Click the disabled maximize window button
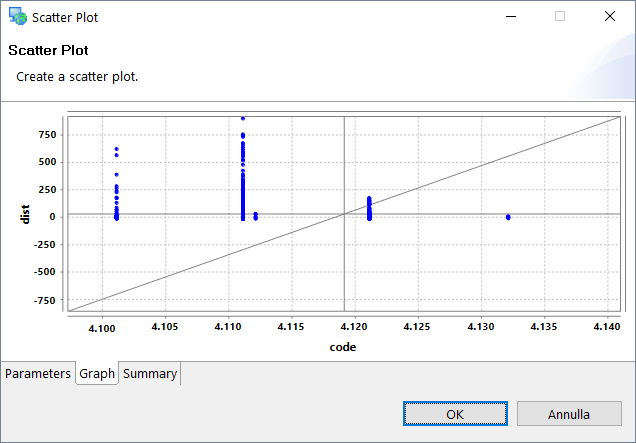636x443 pixels. click(x=560, y=17)
